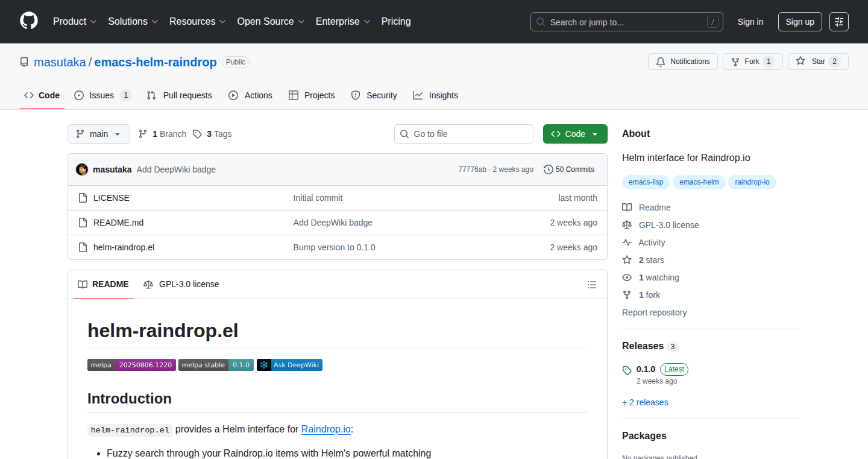Click the Go to file input
This screenshot has width=868, height=459.
pyautogui.click(x=464, y=134)
